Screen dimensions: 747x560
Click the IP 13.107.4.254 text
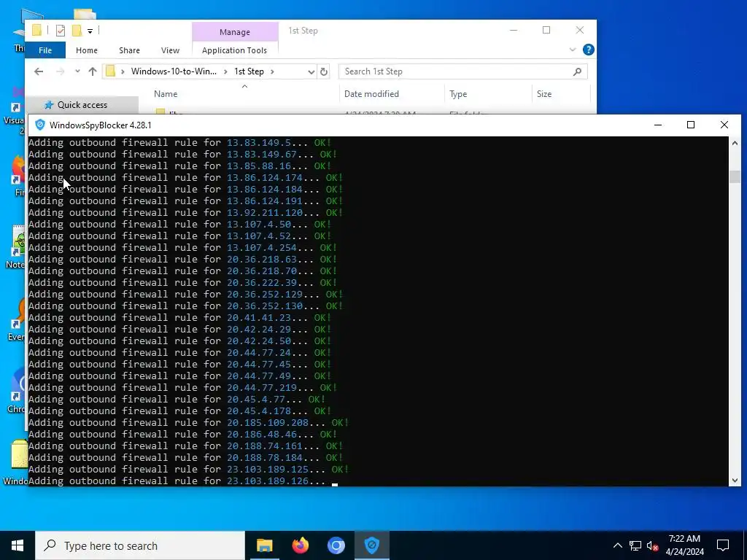pos(262,248)
